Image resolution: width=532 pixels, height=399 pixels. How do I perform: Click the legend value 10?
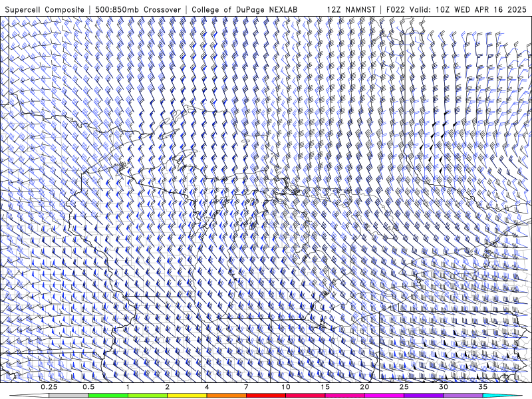[x=286, y=387]
